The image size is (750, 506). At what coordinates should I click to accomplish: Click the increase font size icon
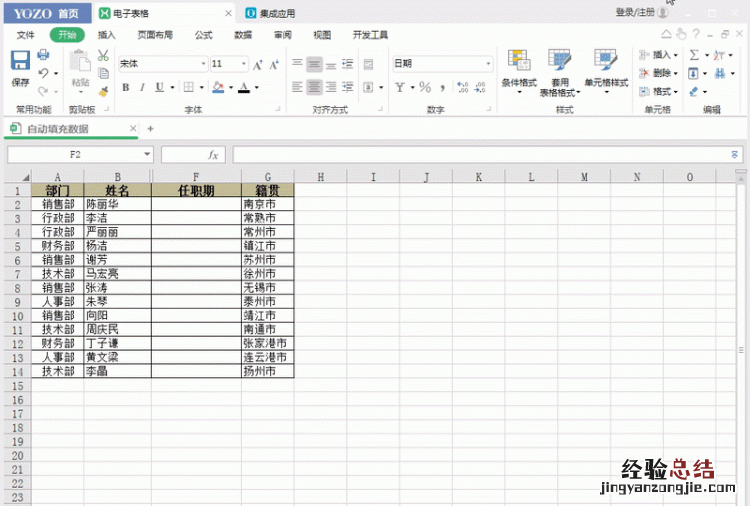[258, 64]
